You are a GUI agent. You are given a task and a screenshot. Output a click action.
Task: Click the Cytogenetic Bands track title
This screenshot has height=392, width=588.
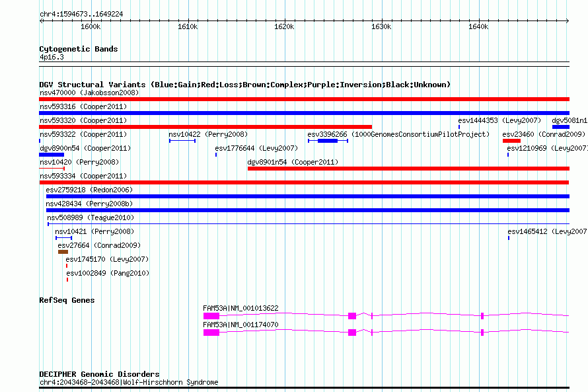coord(79,49)
